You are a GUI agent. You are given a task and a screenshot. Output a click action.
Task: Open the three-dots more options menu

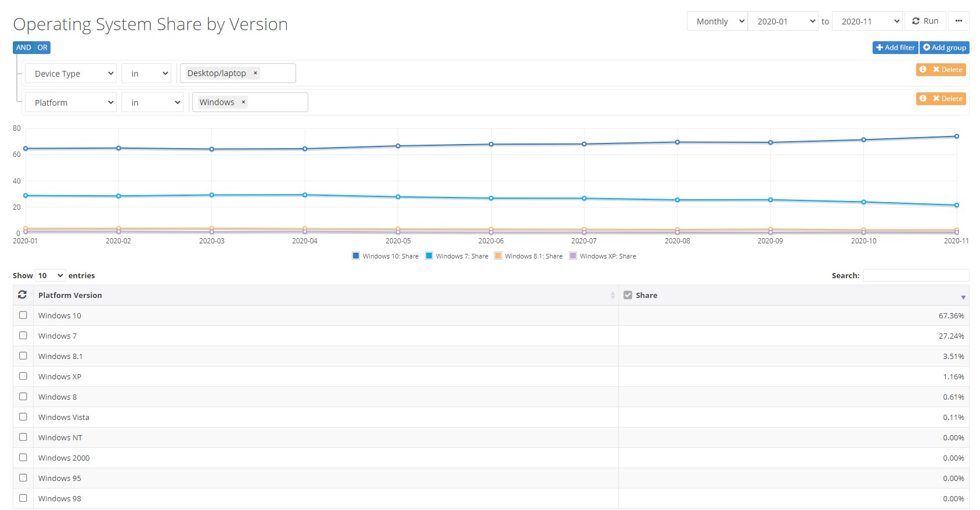[959, 21]
